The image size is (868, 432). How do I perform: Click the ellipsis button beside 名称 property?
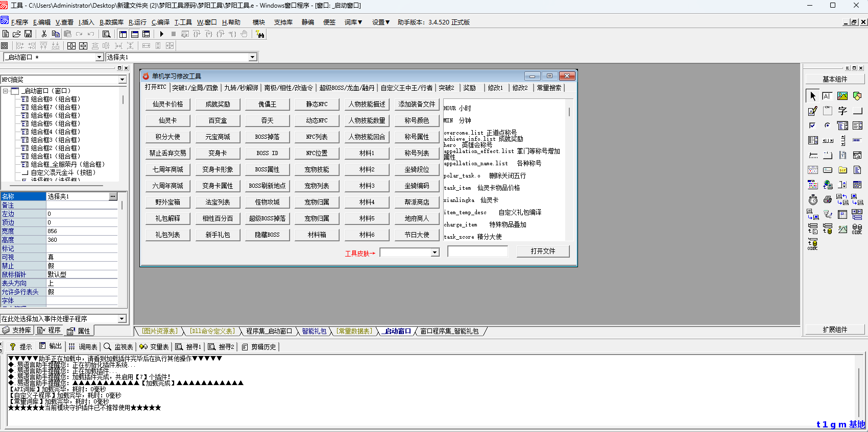(113, 196)
